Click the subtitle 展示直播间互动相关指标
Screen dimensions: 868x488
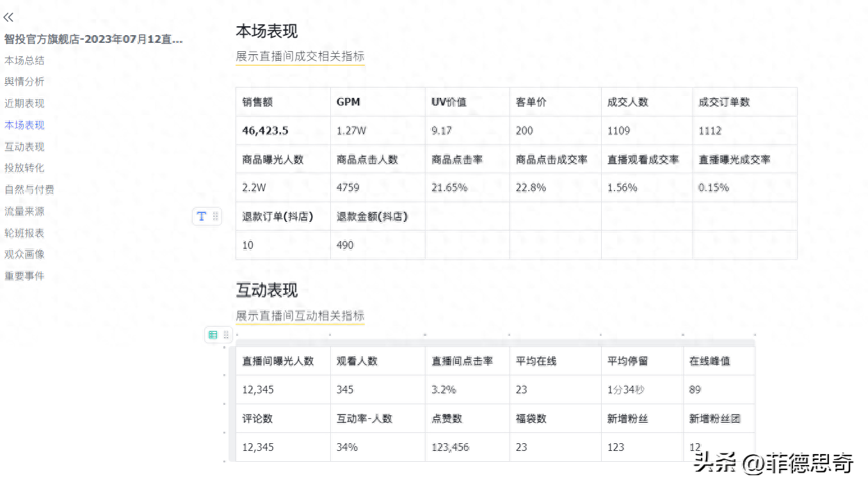300,315
